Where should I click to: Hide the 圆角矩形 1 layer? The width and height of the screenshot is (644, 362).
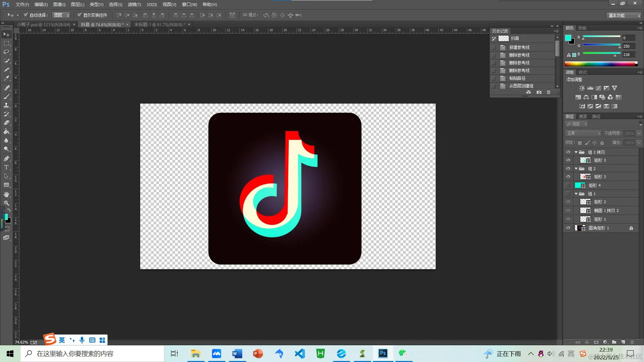pos(568,228)
